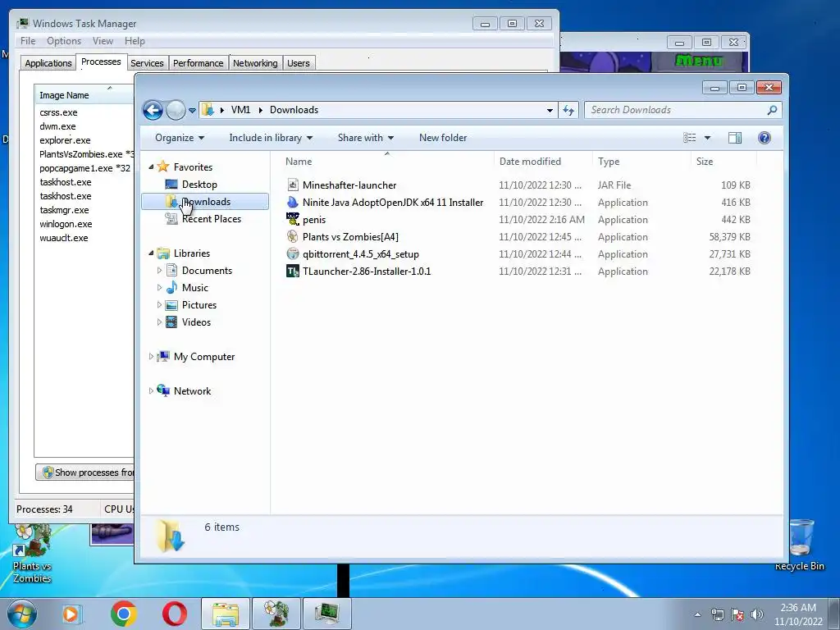Select TLauncher-2.86-Installer-1.0.1 file icon
The height and width of the screenshot is (630, 840).
point(293,271)
